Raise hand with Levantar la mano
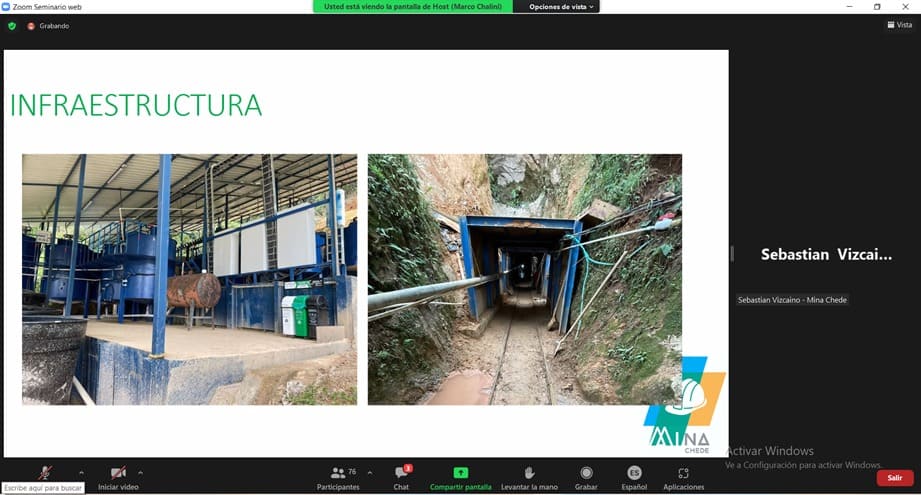This screenshot has height=495, width=921. pyautogui.click(x=529, y=478)
